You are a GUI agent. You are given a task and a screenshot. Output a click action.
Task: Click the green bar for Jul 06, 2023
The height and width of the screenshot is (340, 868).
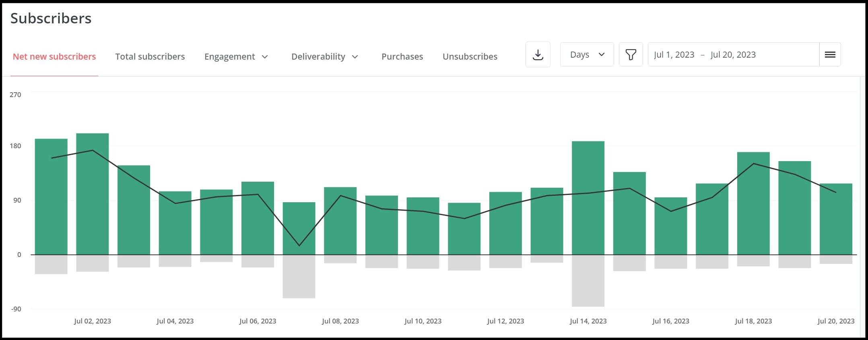(x=258, y=218)
